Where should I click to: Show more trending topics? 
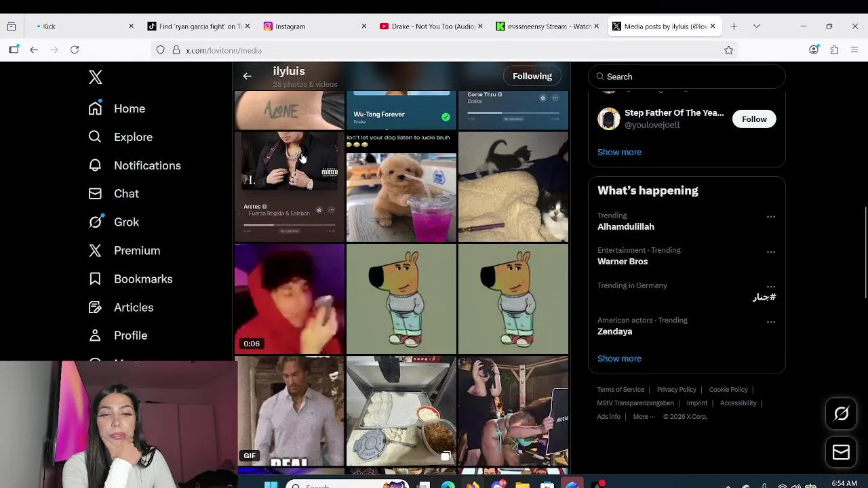619,359
